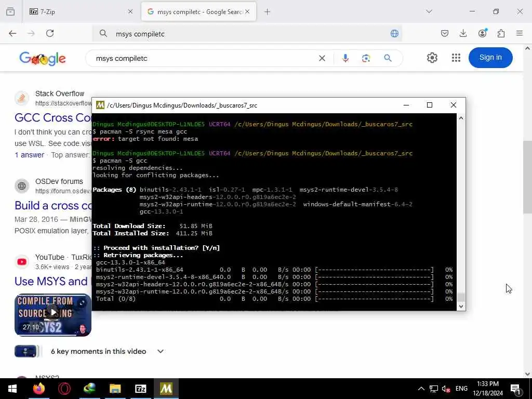
Task: Open Pocket save icon
Action: point(445,33)
